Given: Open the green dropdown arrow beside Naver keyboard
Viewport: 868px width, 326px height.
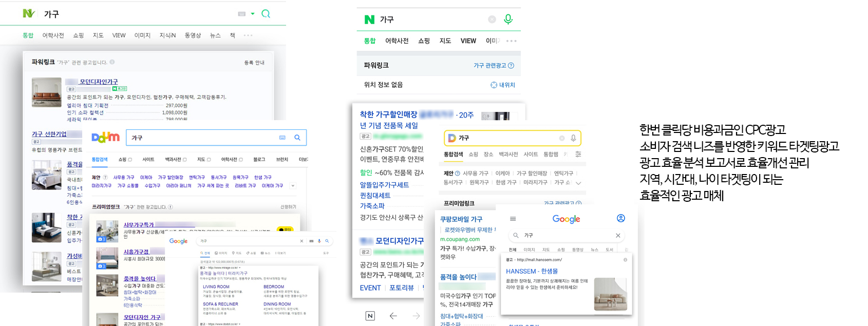Looking at the screenshot, I should coord(253,14).
